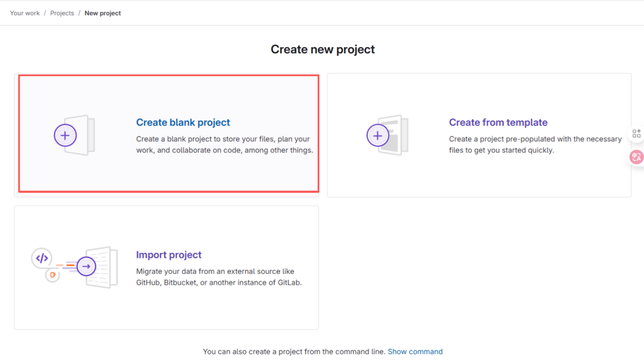This screenshot has height=362, width=644.
Task: Click the 'create a project from command line' text
Action: [x=293, y=351]
